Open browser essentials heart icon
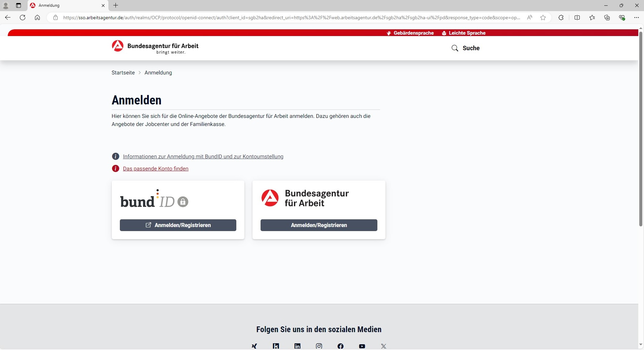This screenshot has width=644, height=350. pos(622,18)
